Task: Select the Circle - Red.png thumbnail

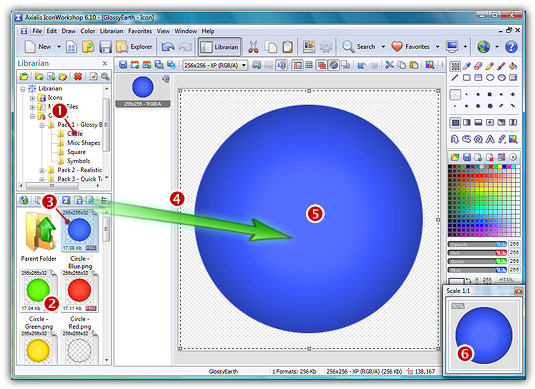Action: pos(79,291)
